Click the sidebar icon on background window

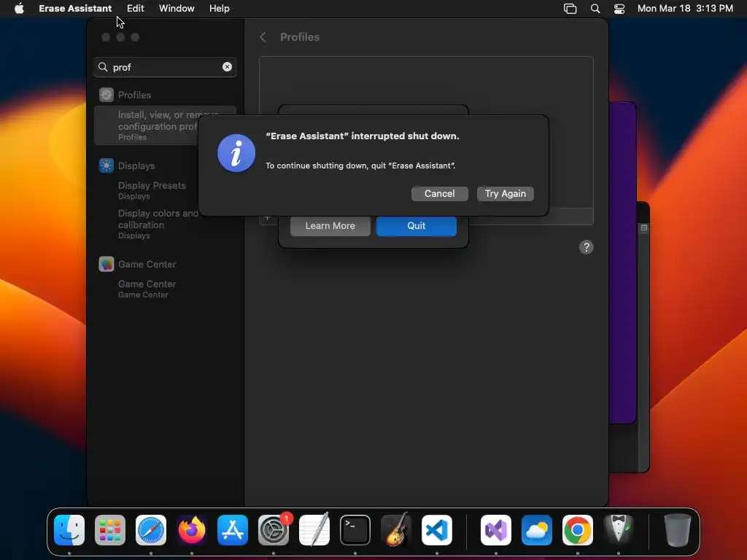pyautogui.click(x=643, y=228)
